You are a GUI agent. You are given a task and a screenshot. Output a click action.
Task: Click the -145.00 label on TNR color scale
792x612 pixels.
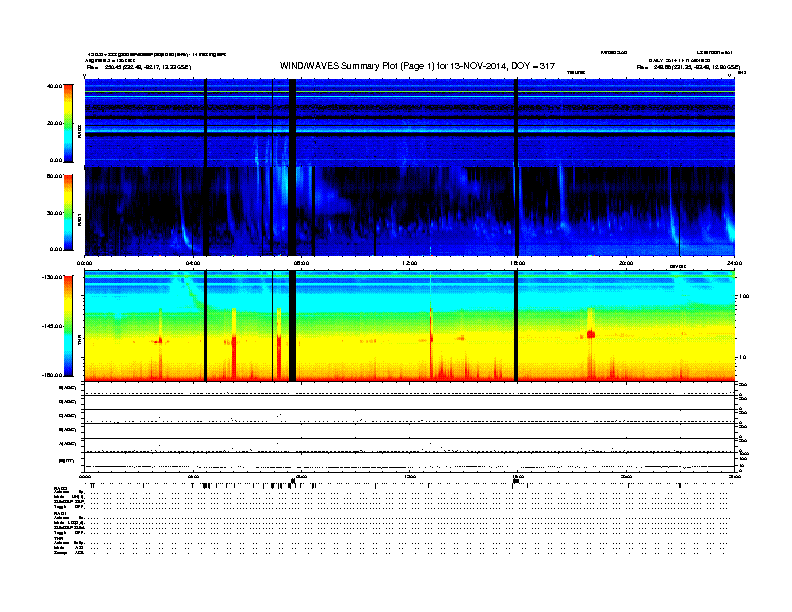tap(53, 326)
